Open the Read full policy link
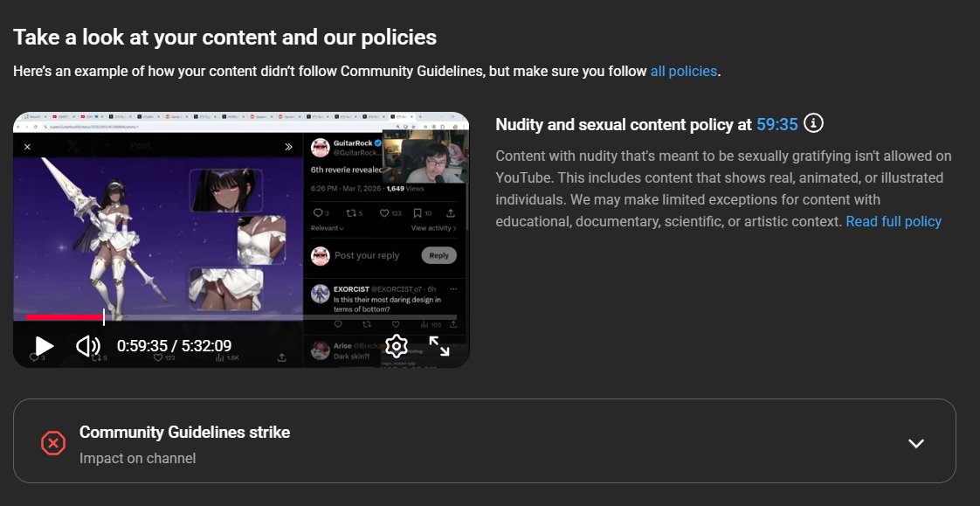This screenshot has width=980, height=506. coord(894,221)
